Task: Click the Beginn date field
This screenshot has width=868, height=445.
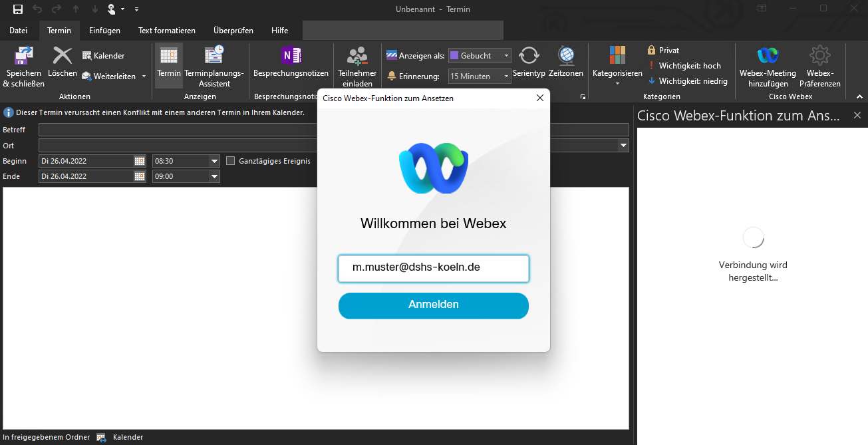Action: [86, 161]
